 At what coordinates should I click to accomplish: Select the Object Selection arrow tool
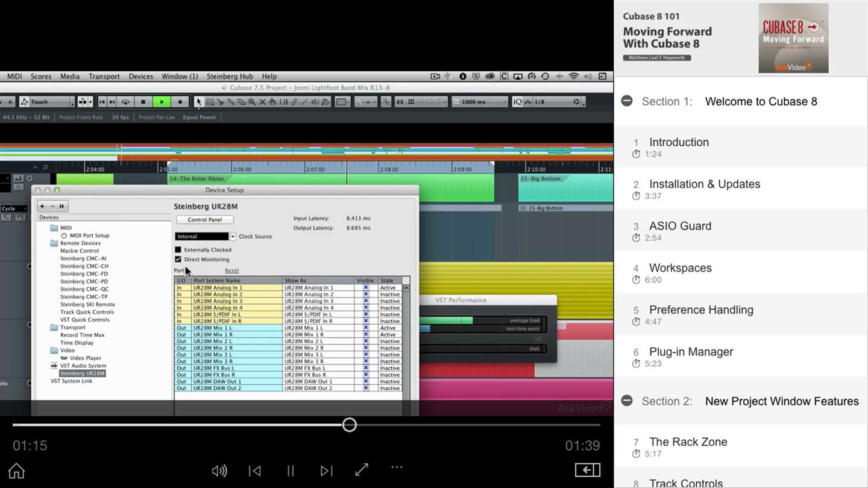pyautogui.click(x=199, y=102)
